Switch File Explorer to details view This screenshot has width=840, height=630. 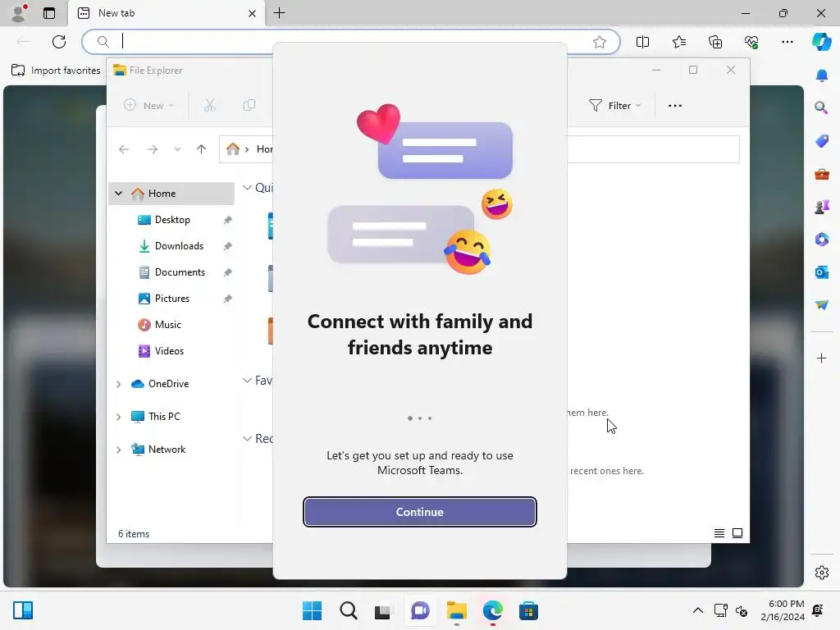coord(719,533)
